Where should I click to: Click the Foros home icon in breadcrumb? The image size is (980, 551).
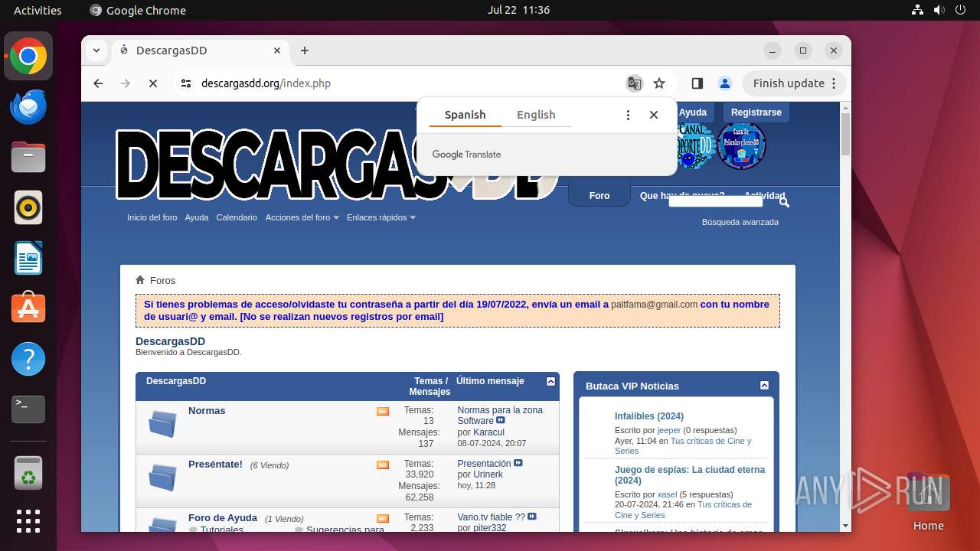click(x=140, y=280)
